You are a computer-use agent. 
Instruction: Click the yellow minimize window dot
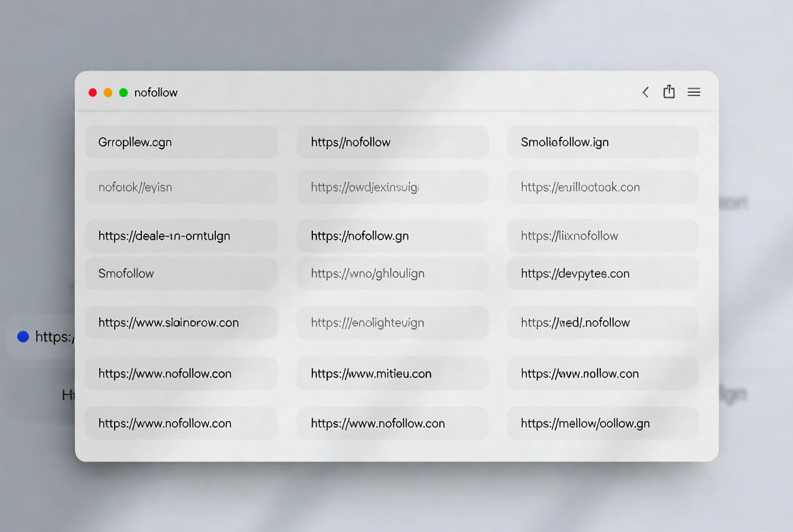[x=108, y=92]
